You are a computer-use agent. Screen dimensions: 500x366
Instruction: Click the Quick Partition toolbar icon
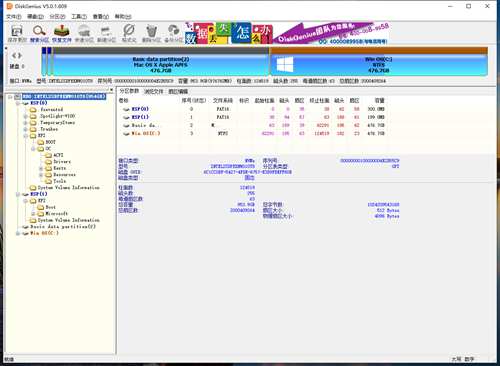coord(84,34)
